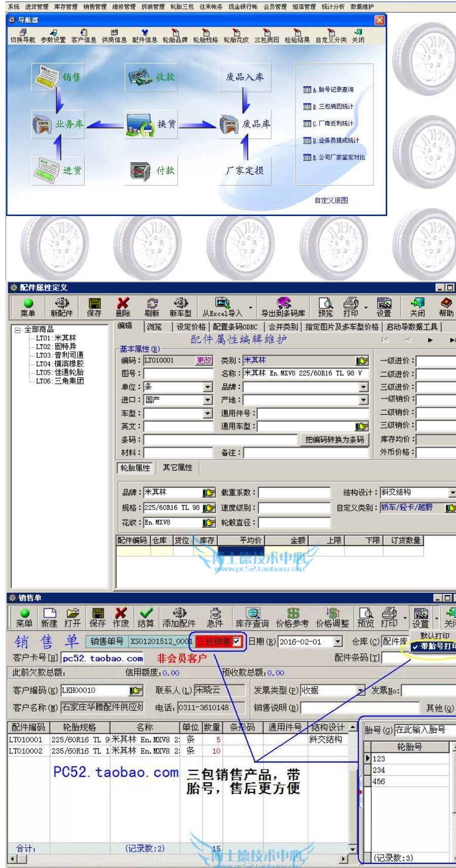
Task: Open the 日期 dropdown in 销售单
Action: (x=338, y=642)
